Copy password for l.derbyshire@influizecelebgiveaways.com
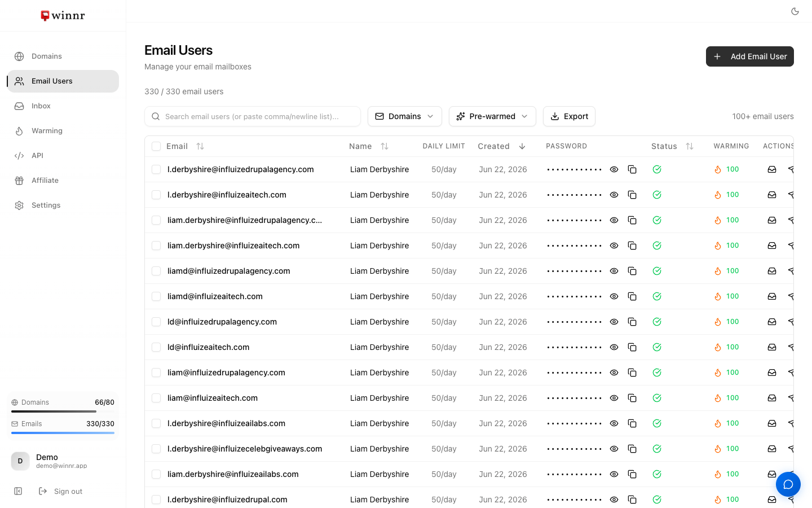Image resolution: width=812 pixels, height=508 pixels. click(x=632, y=449)
